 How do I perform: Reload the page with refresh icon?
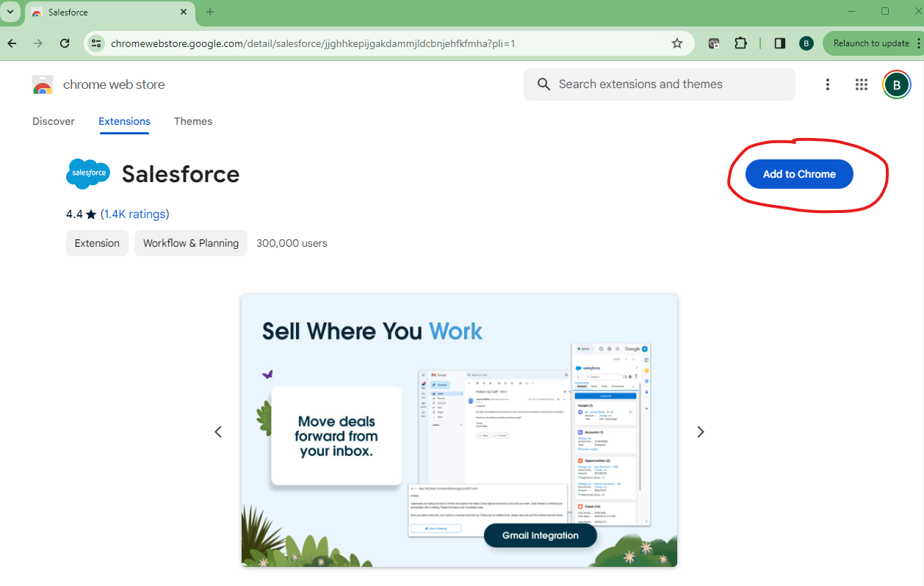point(65,43)
